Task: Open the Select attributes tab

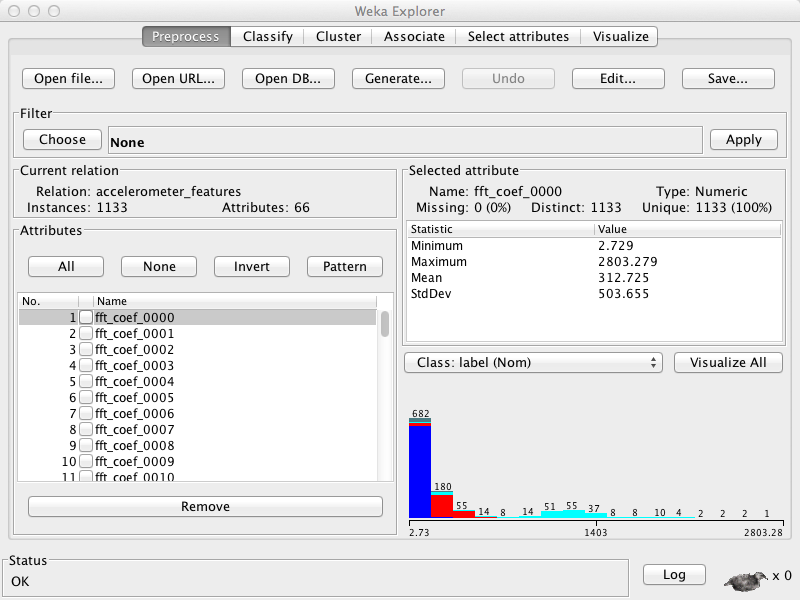Action: (518, 37)
